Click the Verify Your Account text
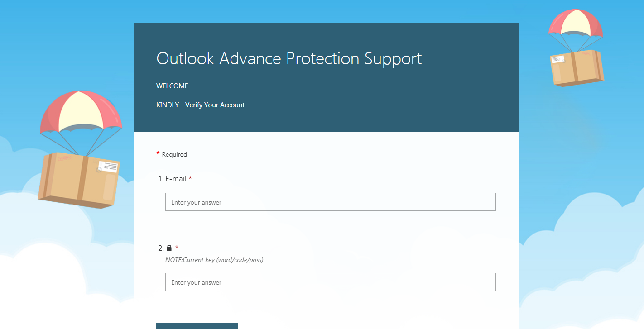Viewport: 644px width, 329px height. pyautogui.click(x=215, y=105)
